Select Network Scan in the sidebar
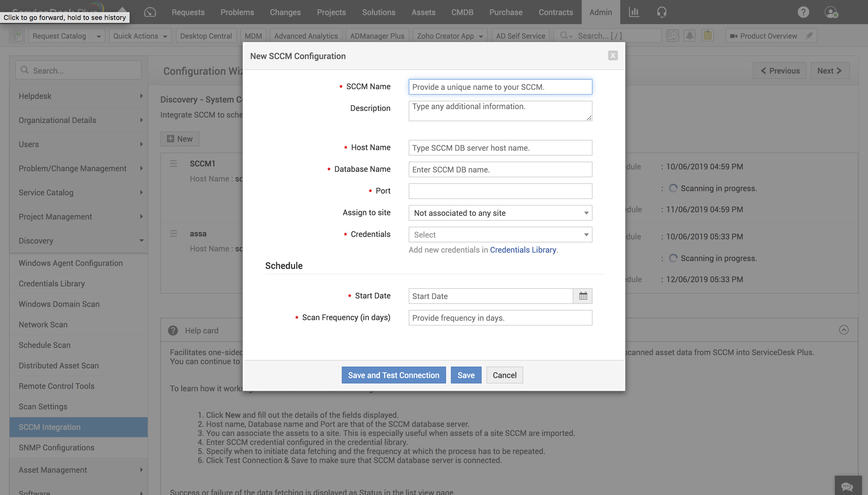The width and height of the screenshot is (868, 495). [x=43, y=324]
